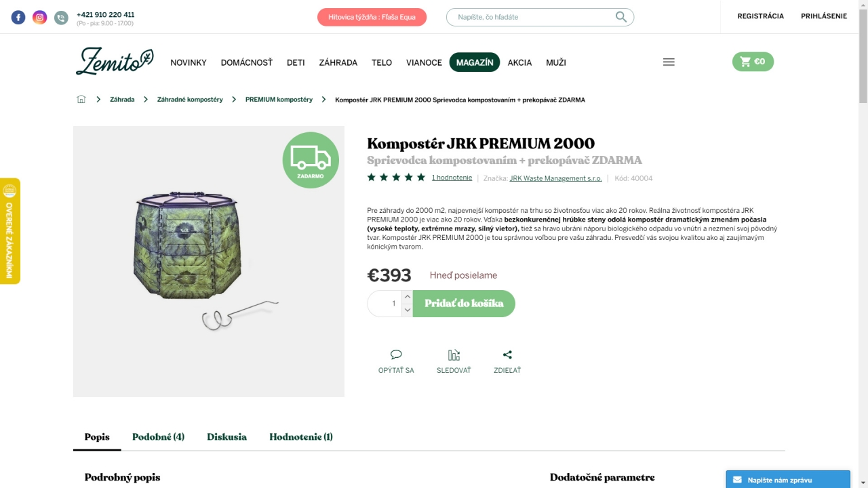Viewport: 868px width, 488px height.
Task: Open the hamburger menu icon
Action: (x=669, y=62)
